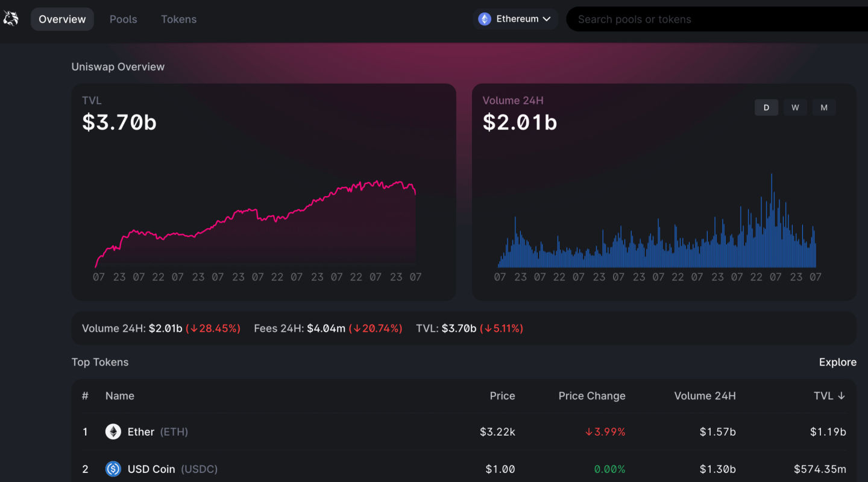Focus the Search pools or tokens field

pyautogui.click(x=717, y=19)
